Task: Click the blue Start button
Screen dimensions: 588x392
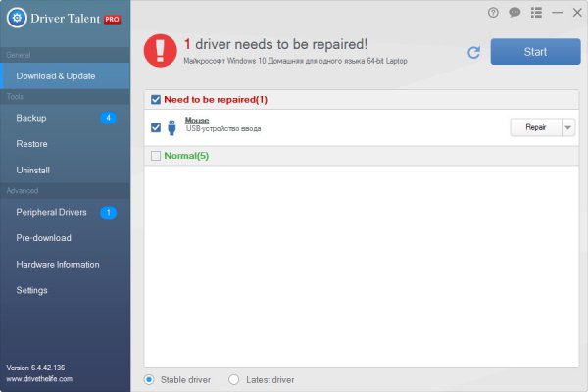Action: tap(535, 52)
